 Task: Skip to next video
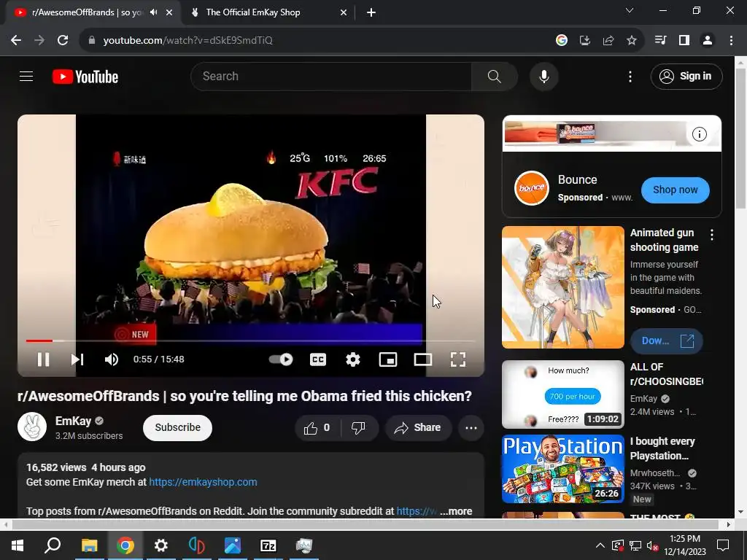coord(77,359)
